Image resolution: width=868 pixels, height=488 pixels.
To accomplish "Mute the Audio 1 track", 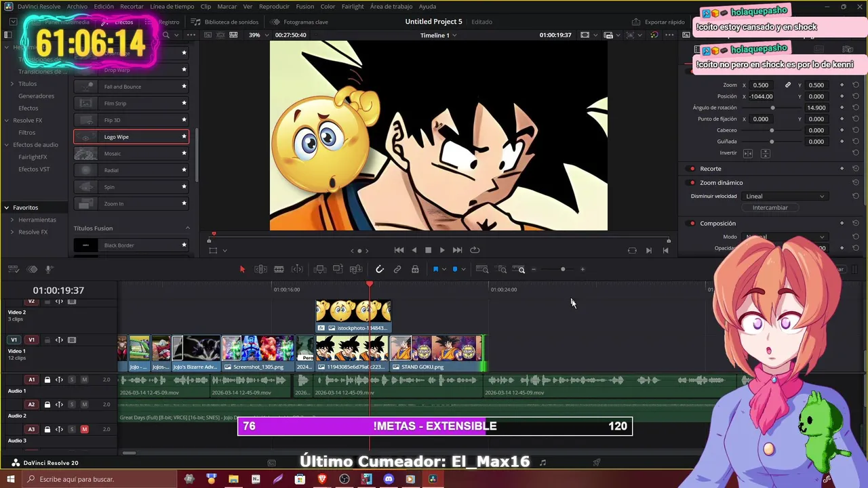I will [x=84, y=380].
